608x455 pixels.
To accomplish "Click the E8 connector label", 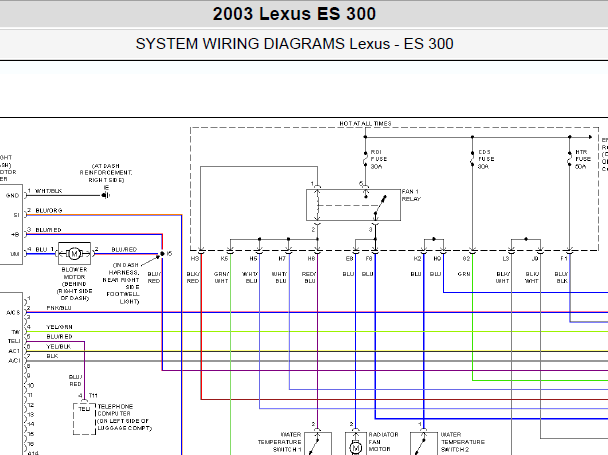I will coord(349,258).
